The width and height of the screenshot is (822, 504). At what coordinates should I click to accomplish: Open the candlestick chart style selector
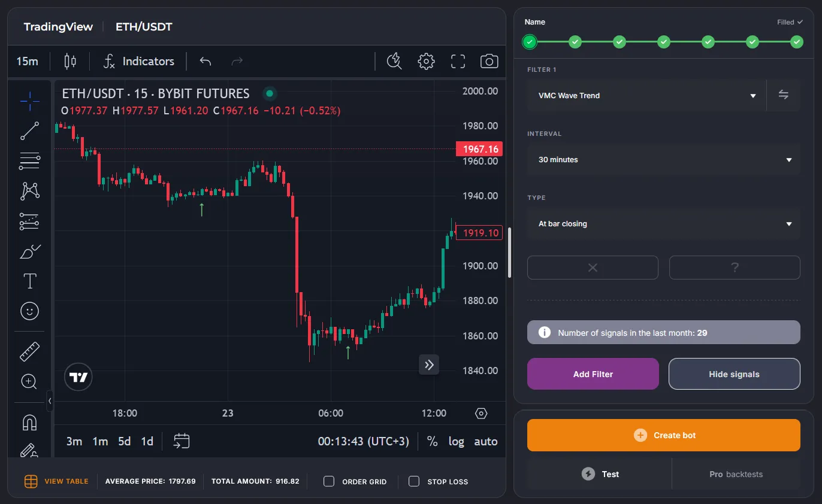point(70,61)
